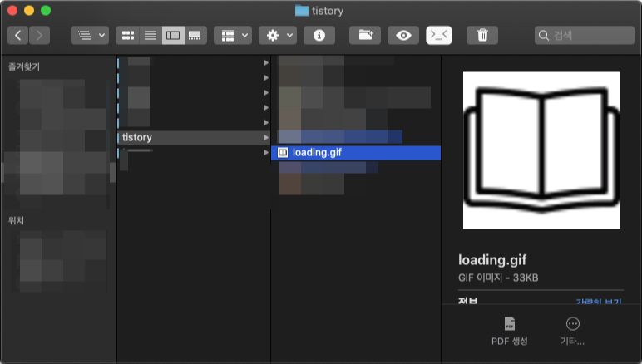Zoom window with the green button
Screen dimensions: 642x364
coord(46,11)
